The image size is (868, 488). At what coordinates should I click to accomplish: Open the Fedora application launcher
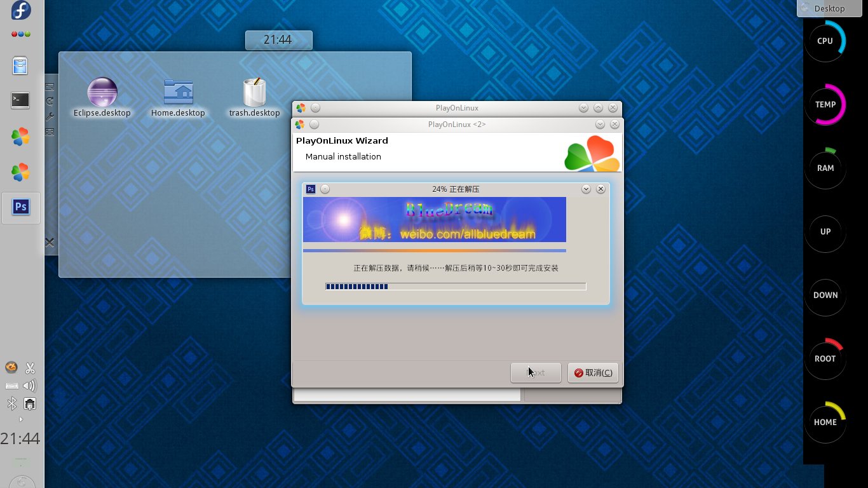coord(21,11)
